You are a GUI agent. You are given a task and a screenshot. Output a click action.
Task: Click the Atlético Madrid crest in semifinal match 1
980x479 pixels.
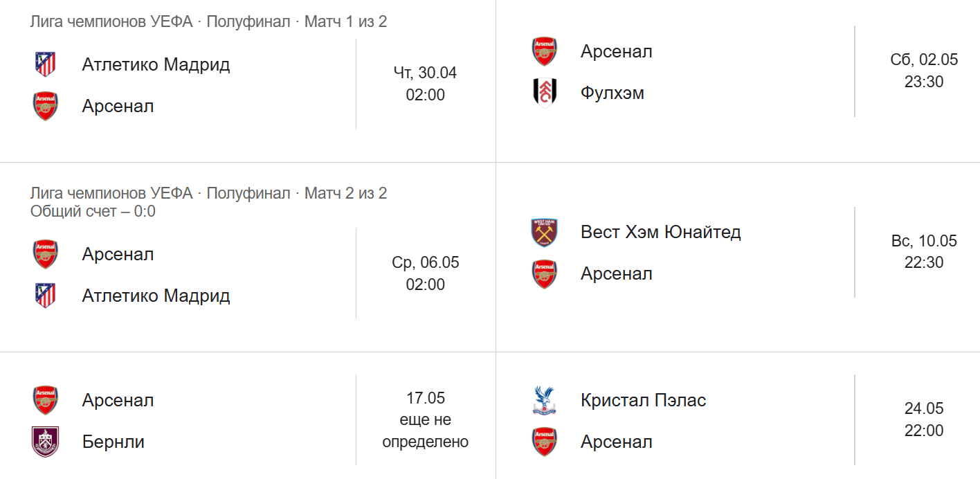[46, 64]
